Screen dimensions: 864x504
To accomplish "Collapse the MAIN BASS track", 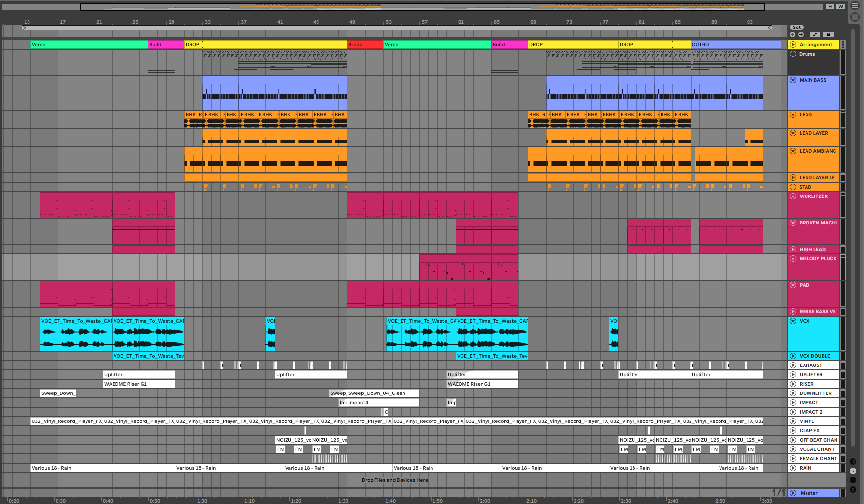I will click(x=793, y=80).
